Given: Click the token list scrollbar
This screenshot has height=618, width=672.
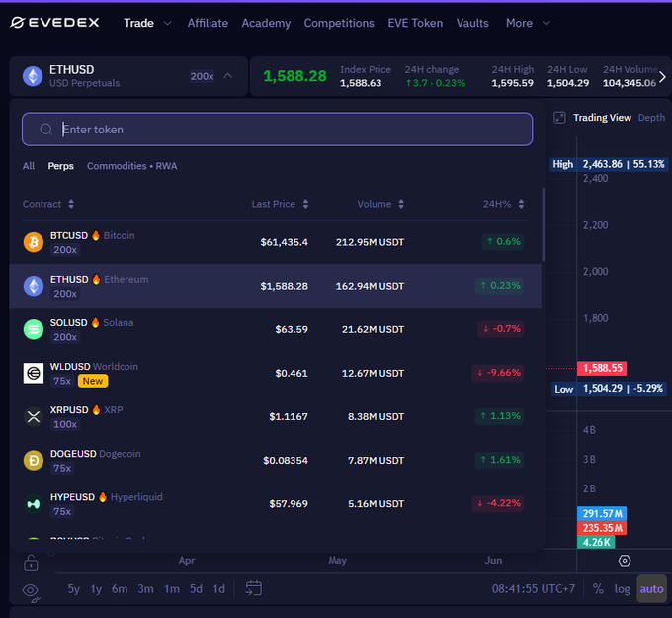Looking at the screenshot, I should (544, 224).
